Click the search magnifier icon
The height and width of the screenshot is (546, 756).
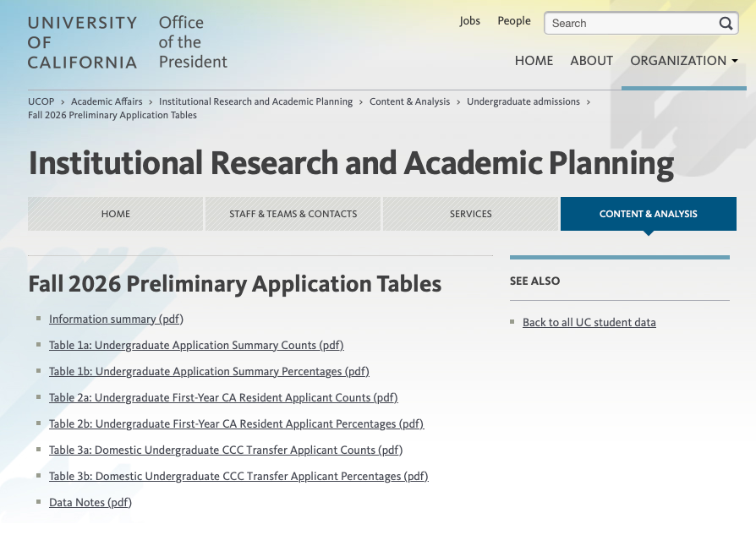tap(726, 24)
